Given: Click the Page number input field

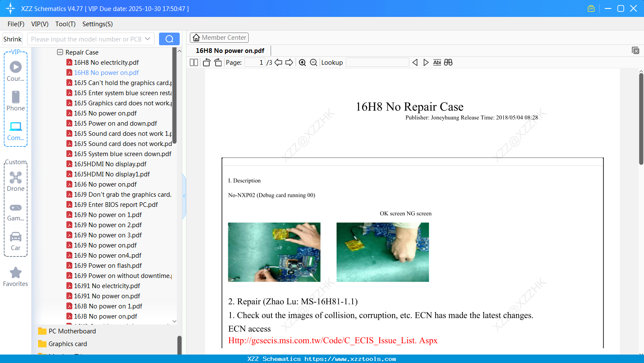Looking at the screenshot, I should coord(255,63).
